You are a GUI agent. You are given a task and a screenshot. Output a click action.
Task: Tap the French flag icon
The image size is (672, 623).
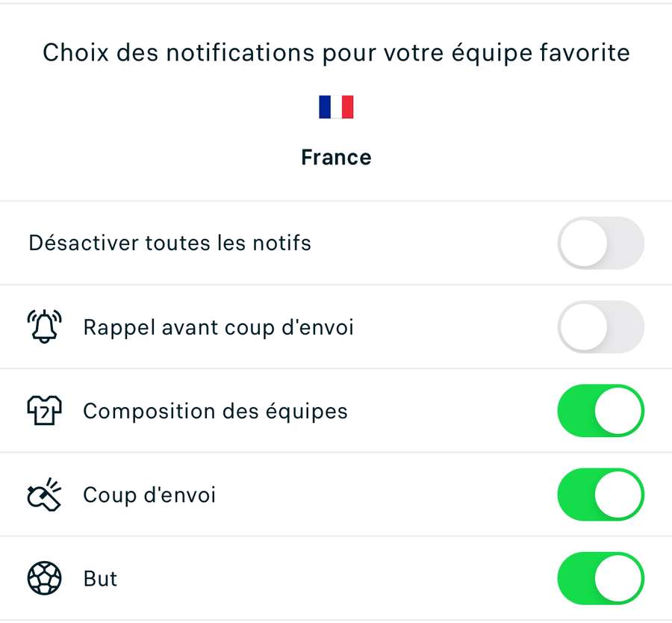tap(336, 107)
